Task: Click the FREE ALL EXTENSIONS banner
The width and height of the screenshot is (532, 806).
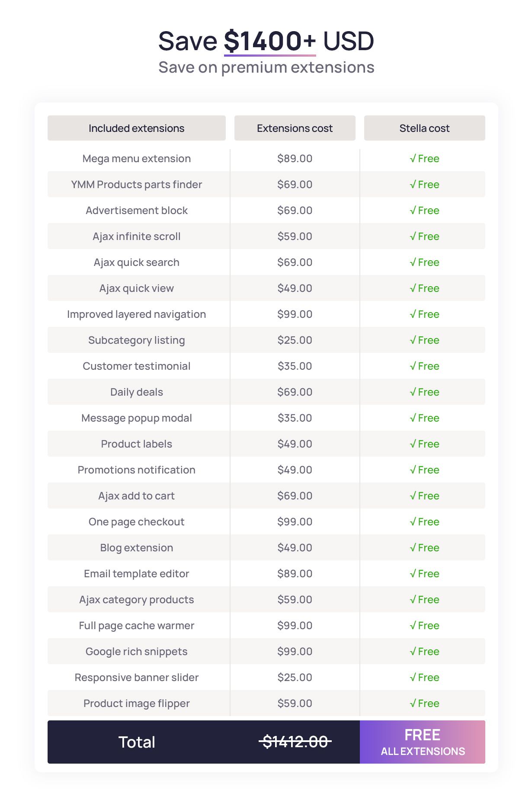Action: (423, 742)
